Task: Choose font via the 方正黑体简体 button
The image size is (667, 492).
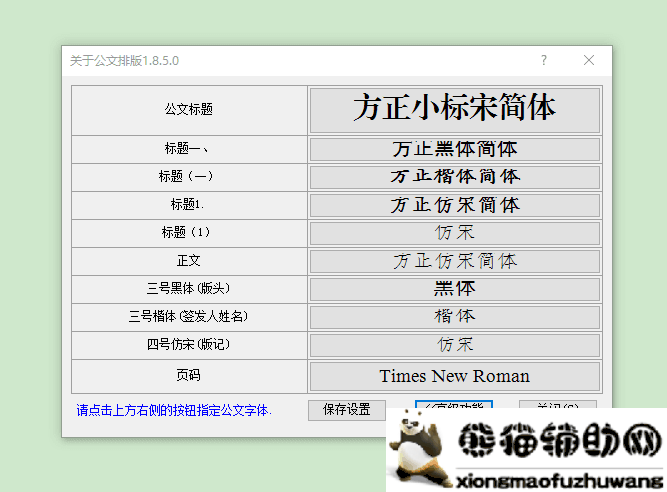Action: coord(454,149)
